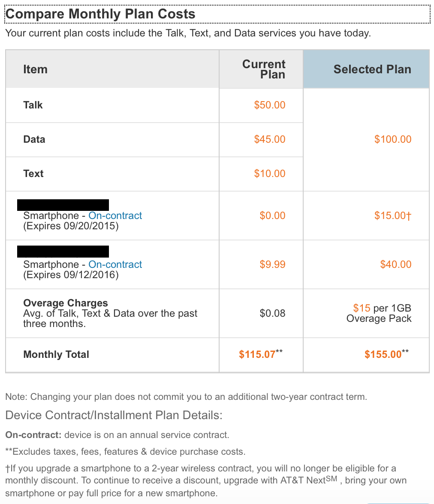434x504 pixels.
Task: Click the $115.07 current monthly total
Action: pyautogui.click(x=261, y=354)
